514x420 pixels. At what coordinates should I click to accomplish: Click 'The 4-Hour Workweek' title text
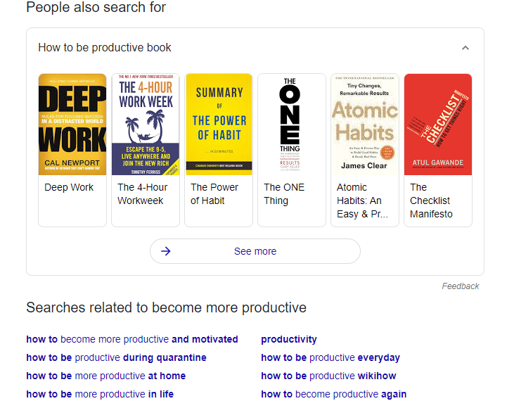tap(142, 193)
